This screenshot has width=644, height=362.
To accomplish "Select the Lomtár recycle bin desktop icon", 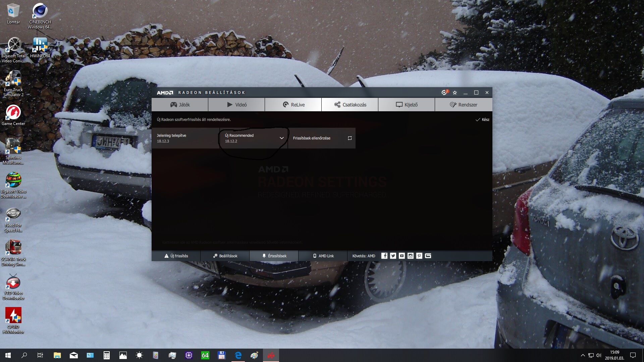I will (13, 14).
